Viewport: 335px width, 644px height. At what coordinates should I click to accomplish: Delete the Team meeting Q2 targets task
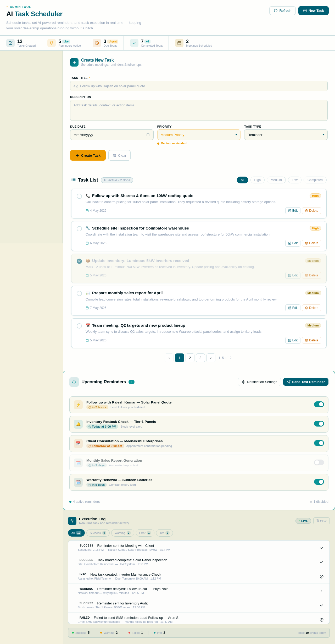[311, 340]
